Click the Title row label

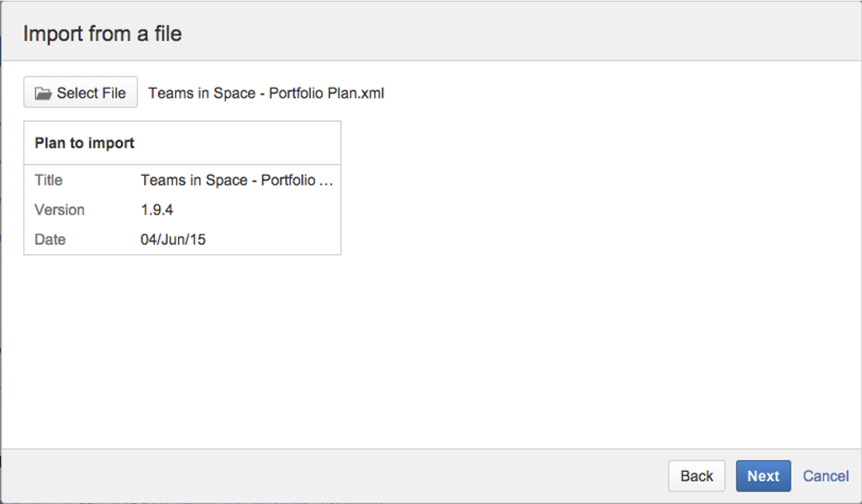pos(48,180)
